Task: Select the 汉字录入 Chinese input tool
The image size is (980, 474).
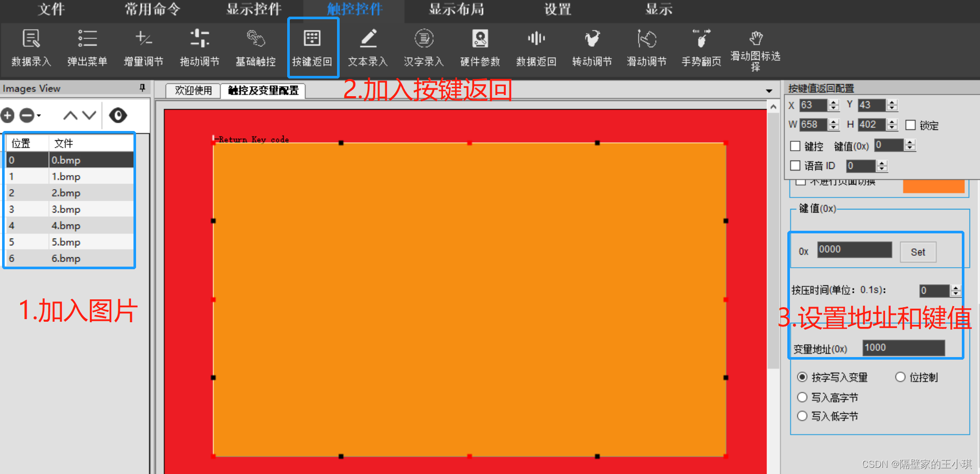Action: pyautogui.click(x=424, y=48)
